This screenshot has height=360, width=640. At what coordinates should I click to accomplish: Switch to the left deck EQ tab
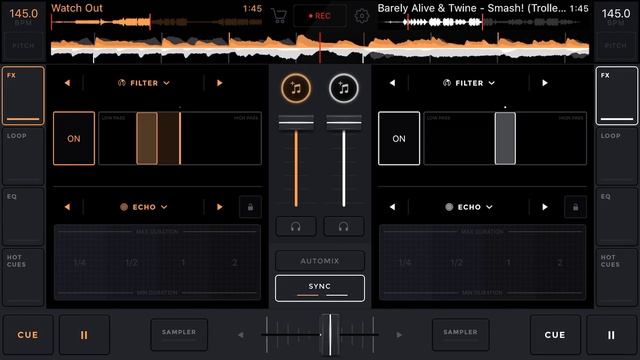point(23,216)
